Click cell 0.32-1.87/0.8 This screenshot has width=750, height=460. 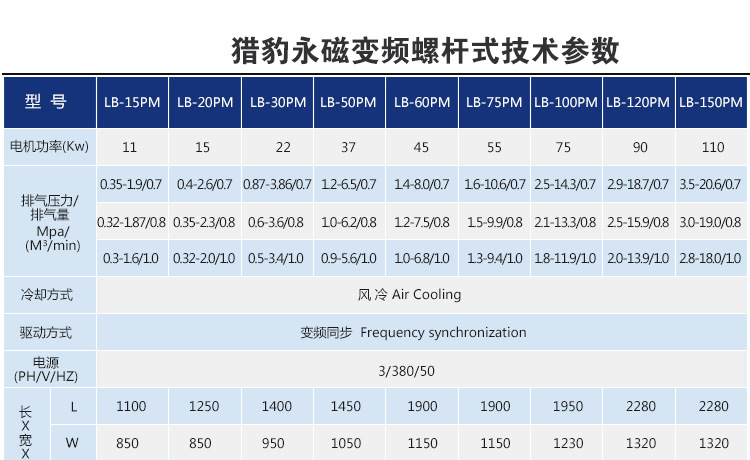click(131, 222)
